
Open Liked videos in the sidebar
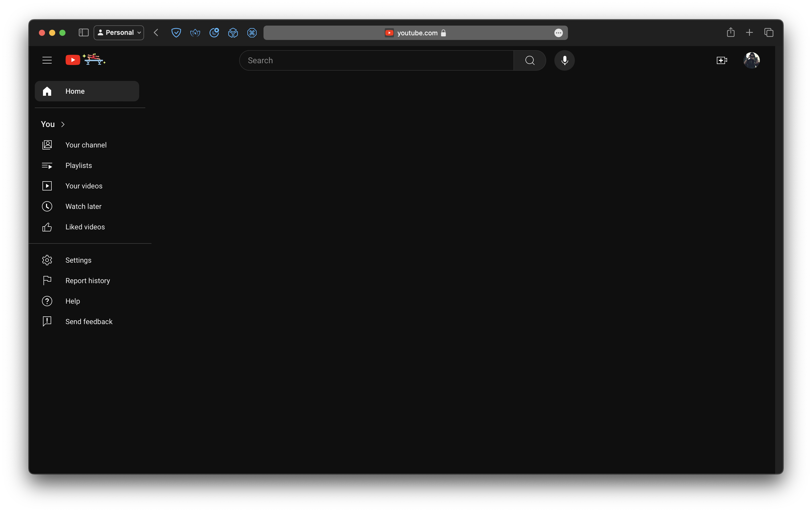click(x=85, y=227)
